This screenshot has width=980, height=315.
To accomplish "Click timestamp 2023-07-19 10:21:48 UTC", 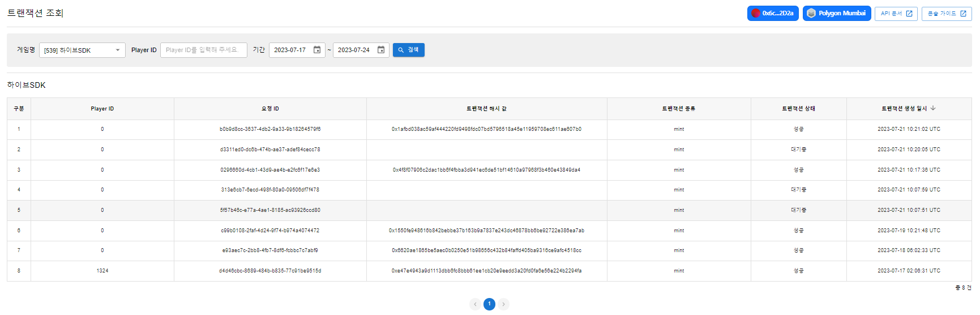I will point(909,231).
